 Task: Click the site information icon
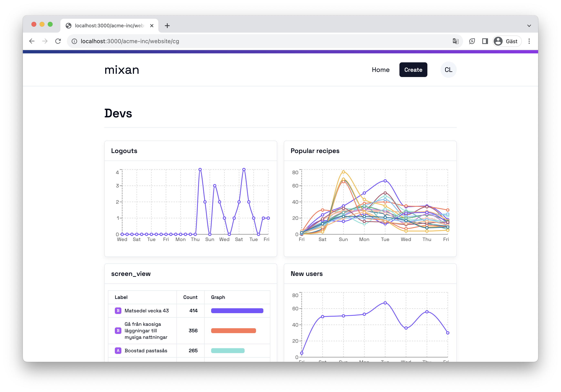click(74, 41)
